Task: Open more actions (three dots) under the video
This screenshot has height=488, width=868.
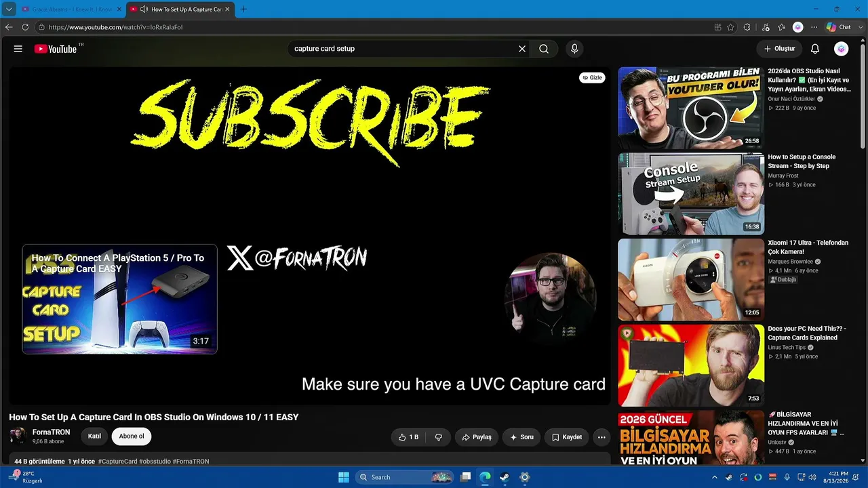Action: [x=601, y=437]
